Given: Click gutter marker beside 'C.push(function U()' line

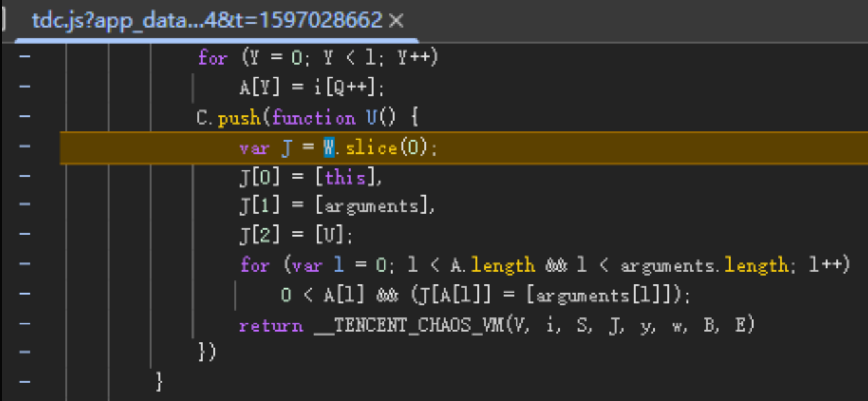Looking at the screenshot, I should [25, 117].
